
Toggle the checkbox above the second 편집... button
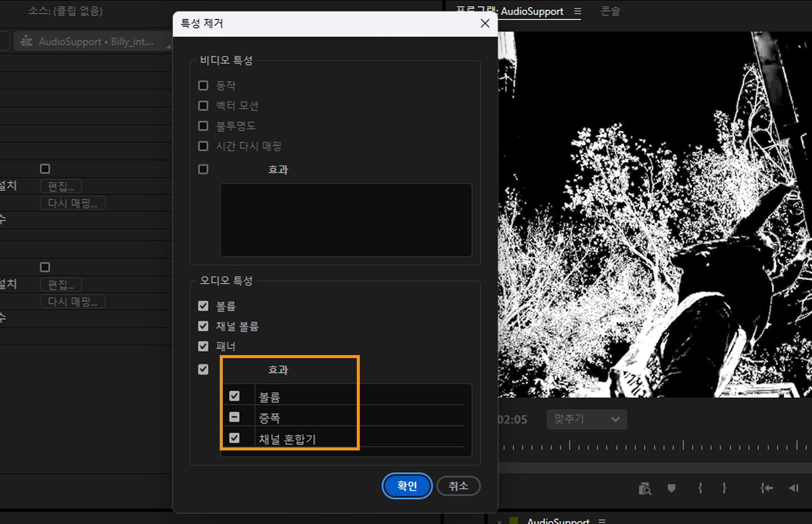[x=45, y=267]
